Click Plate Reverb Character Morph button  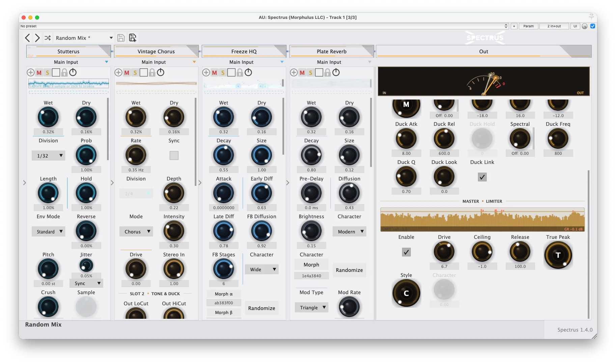(x=311, y=265)
